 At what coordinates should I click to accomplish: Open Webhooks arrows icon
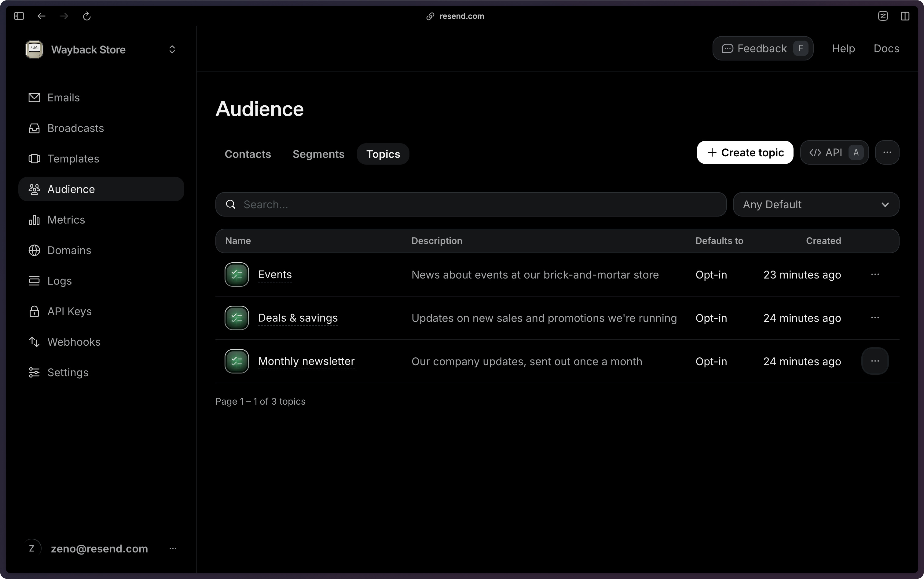(x=35, y=342)
